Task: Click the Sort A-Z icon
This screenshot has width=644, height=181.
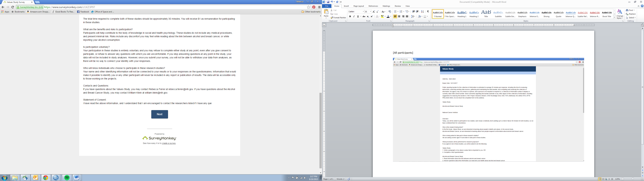Action: [x=422, y=12]
